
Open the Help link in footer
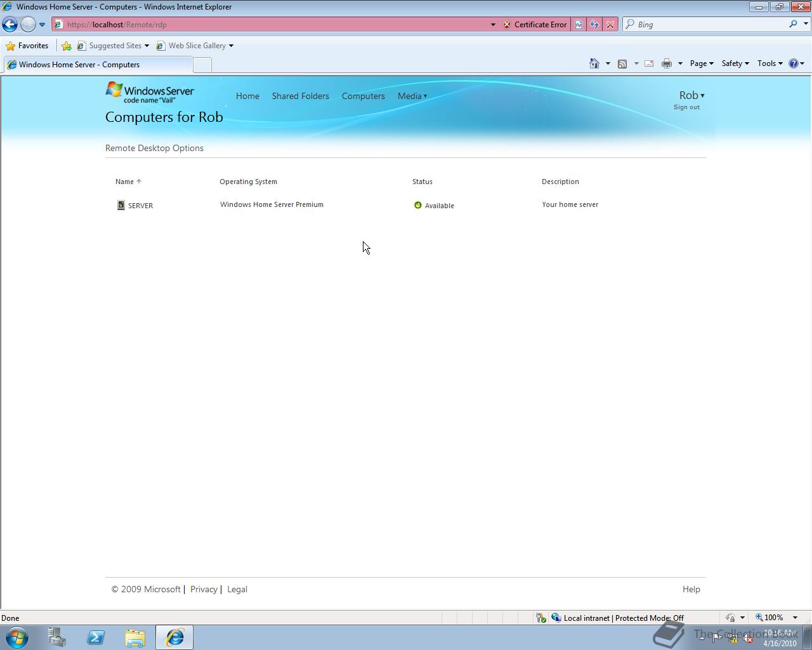(x=691, y=589)
